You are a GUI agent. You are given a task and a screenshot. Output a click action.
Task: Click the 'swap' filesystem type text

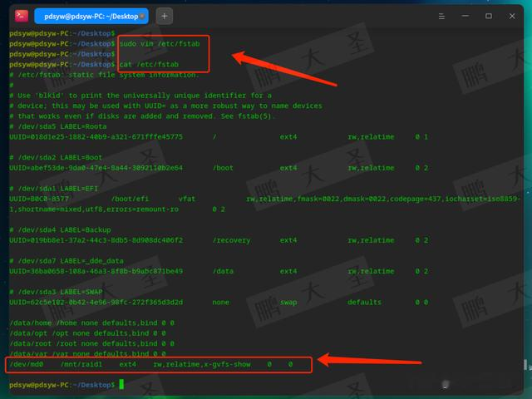(x=288, y=303)
